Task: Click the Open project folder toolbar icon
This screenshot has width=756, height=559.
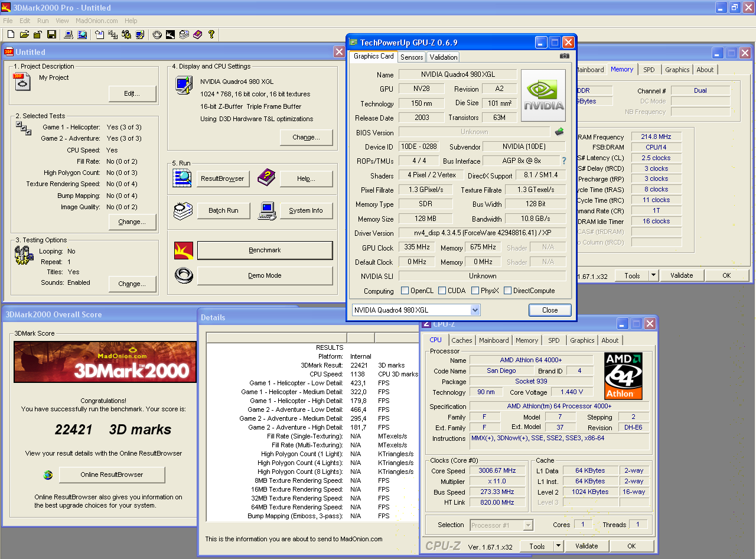Action: point(24,35)
